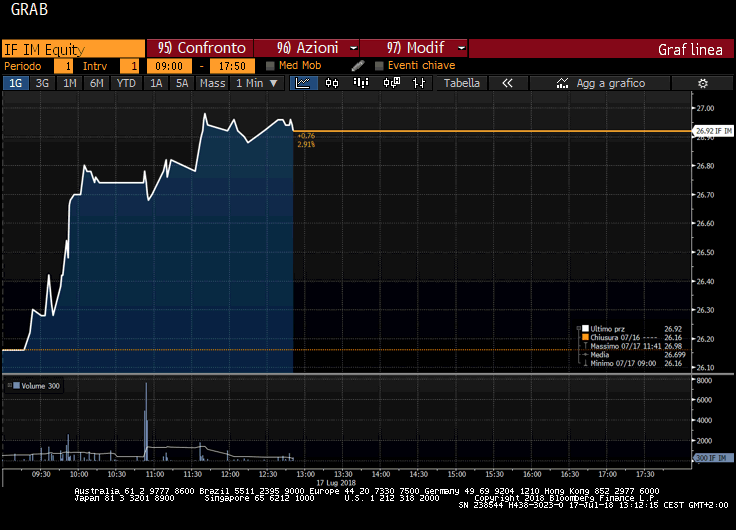
Task: Click the IF IM Equity ticker field
Action: [73, 49]
